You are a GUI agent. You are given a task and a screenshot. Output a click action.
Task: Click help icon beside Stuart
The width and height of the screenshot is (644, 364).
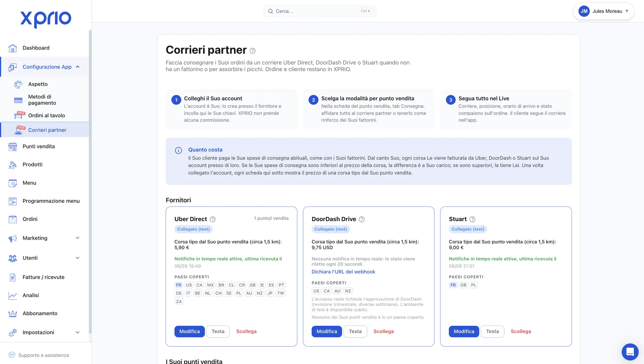pyautogui.click(x=472, y=219)
